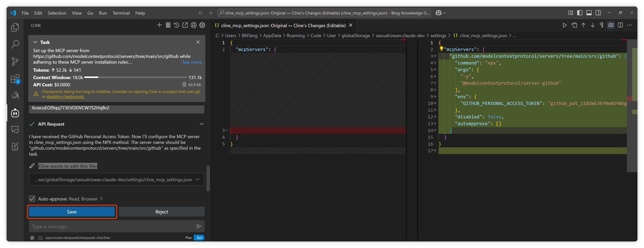Toggle the diff editor side-by-side view
This screenshot has height=248, width=644.
[x=620, y=25]
